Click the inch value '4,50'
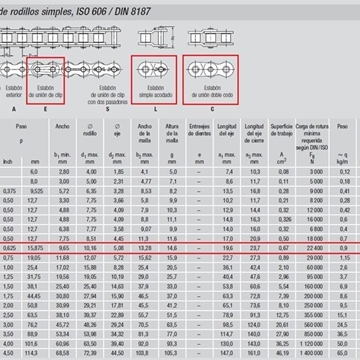The height and width of the screenshot is (360, 360). click(8, 353)
